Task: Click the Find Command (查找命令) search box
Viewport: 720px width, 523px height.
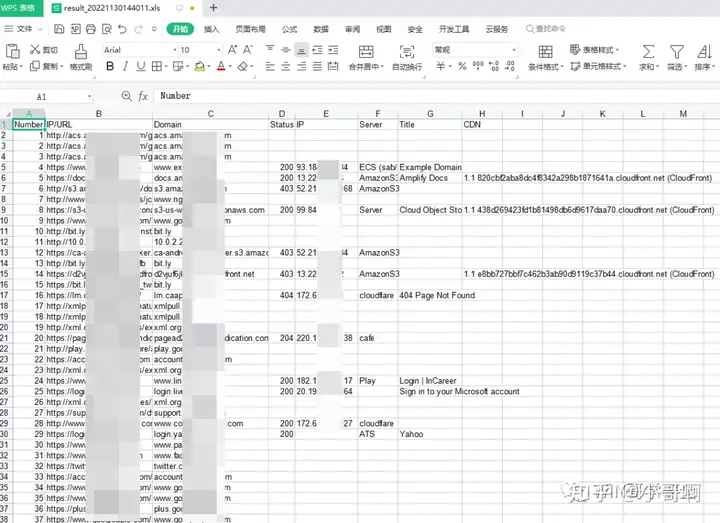Action: tap(546, 28)
